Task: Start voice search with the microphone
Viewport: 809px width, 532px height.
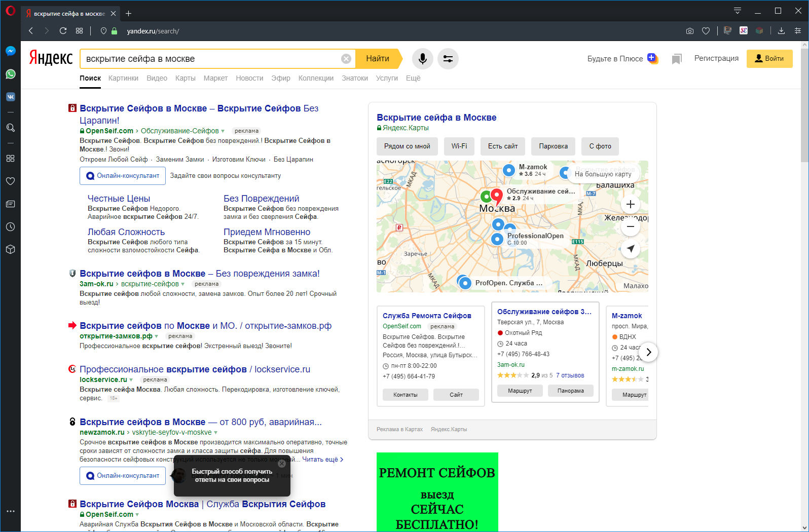Action: 422,59
